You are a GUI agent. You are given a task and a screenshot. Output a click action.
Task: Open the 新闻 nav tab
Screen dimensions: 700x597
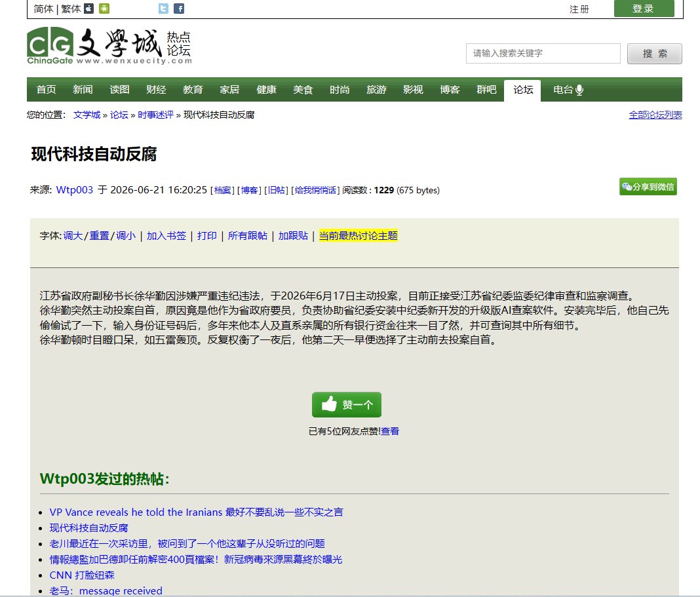[83, 90]
